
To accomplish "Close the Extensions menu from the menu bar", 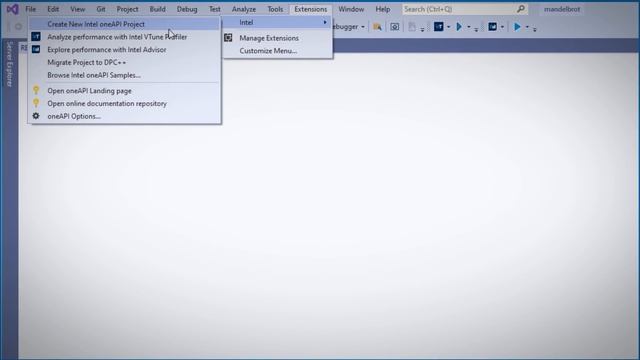I will (x=311, y=9).
